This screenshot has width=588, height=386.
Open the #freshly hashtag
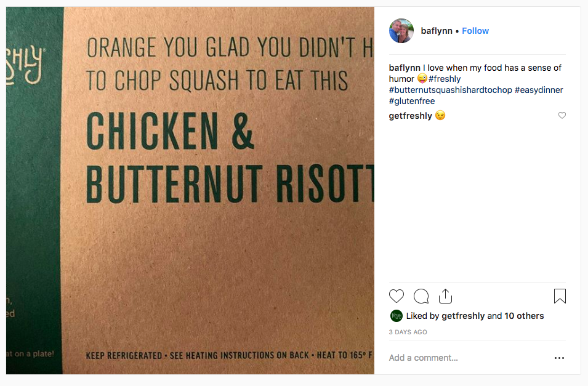coord(445,79)
